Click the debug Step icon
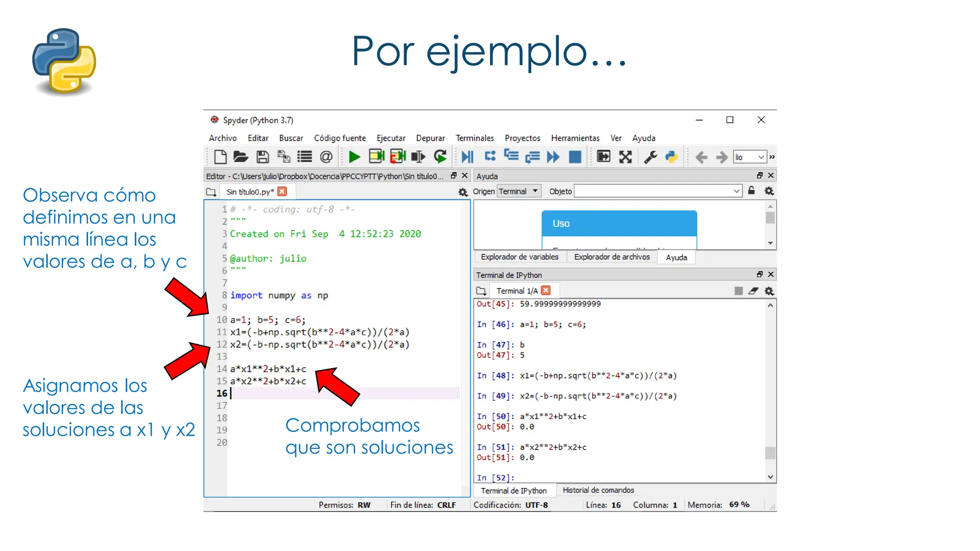980x551 pixels. point(490,156)
